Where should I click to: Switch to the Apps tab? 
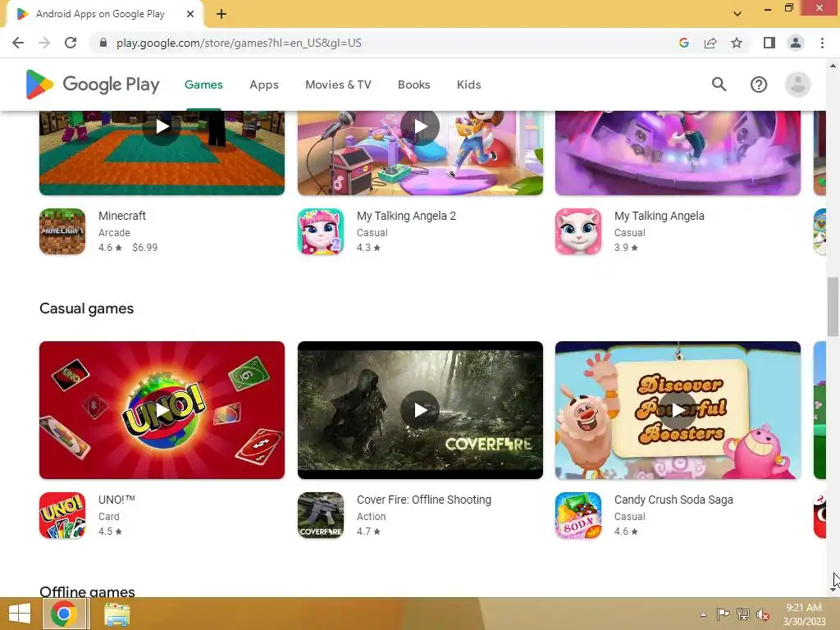(x=264, y=84)
